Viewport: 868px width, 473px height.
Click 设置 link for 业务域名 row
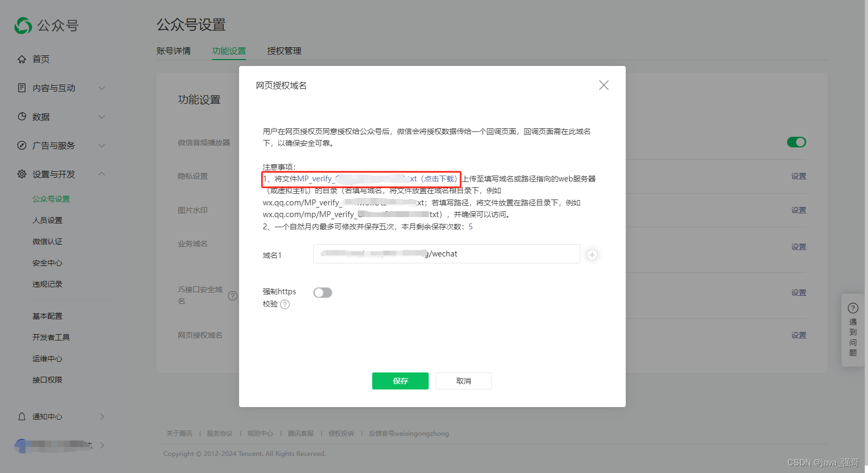tap(799, 247)
